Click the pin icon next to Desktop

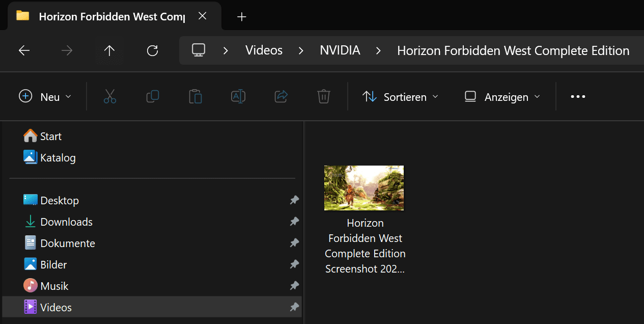click(x=294, y=200)
